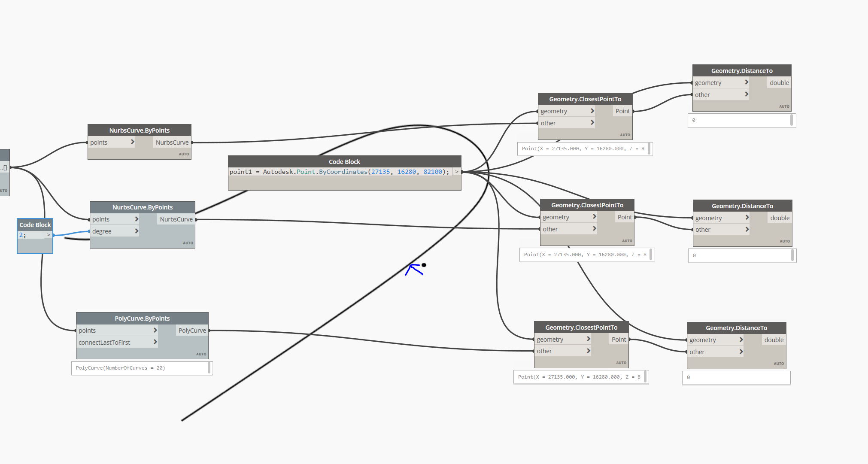This screenshot has width=868, height=464.
Task: Open chevron beside other port of topmost ClosestPointTo
Action: 592,123
